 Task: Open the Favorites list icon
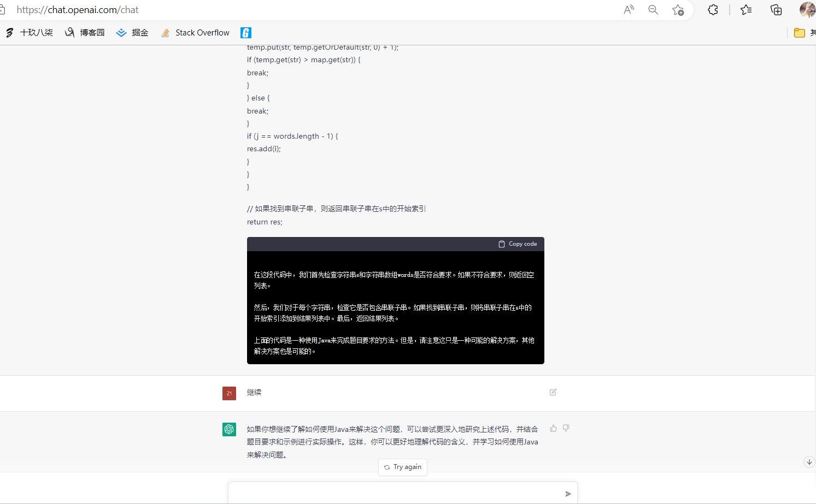pos(745,9)
